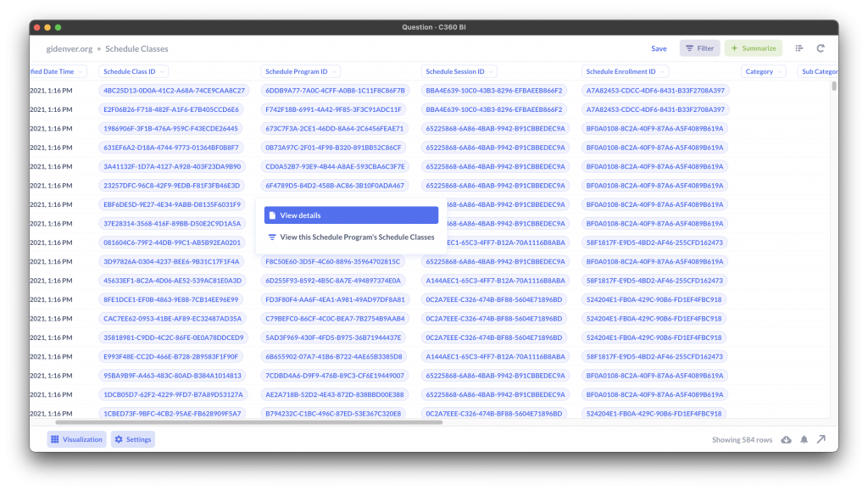
Task: Save the question with the Save link
Action: (x=659, y=48)
